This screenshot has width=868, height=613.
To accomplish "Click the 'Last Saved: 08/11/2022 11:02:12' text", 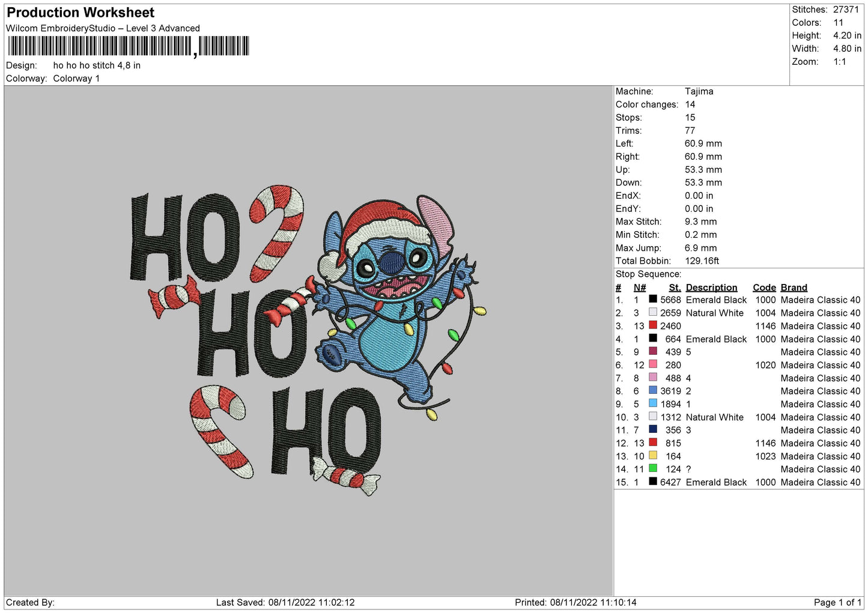I will point(285,602).
